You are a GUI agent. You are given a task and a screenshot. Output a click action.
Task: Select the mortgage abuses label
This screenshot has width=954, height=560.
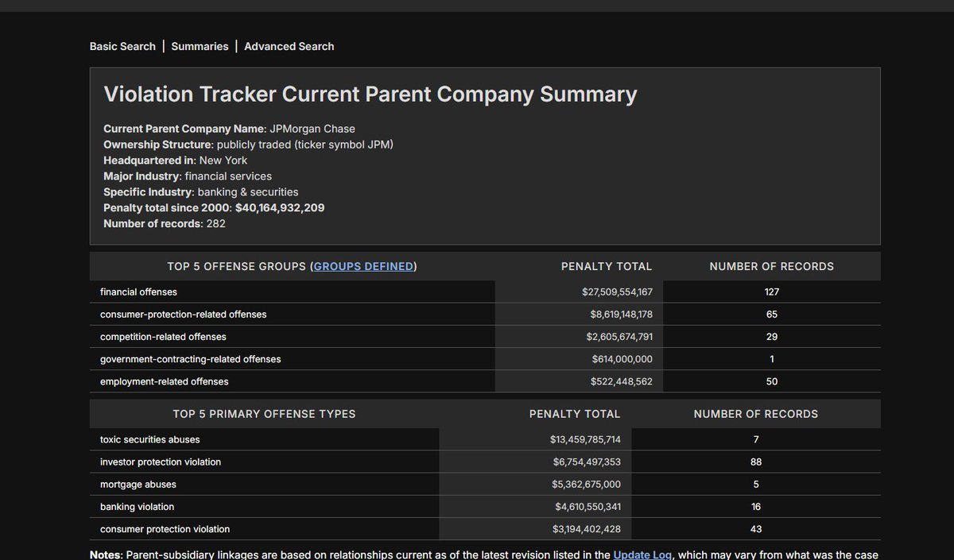138,484
